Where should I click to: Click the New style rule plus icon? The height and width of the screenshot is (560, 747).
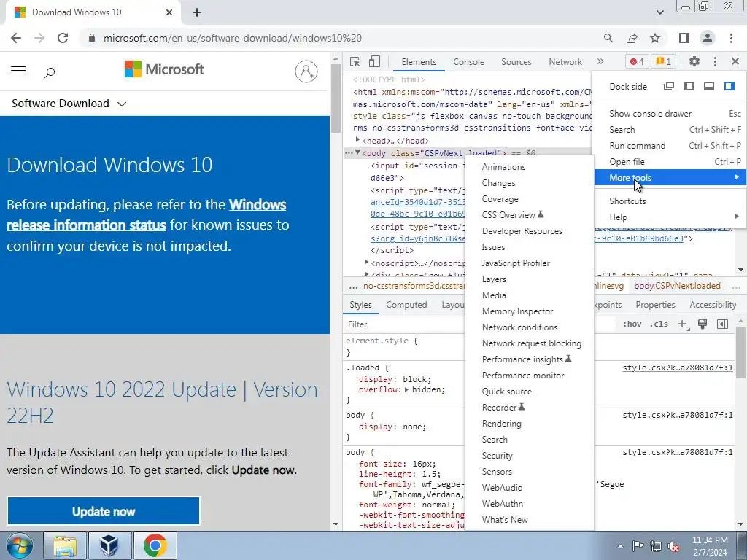tap(683, 324)
